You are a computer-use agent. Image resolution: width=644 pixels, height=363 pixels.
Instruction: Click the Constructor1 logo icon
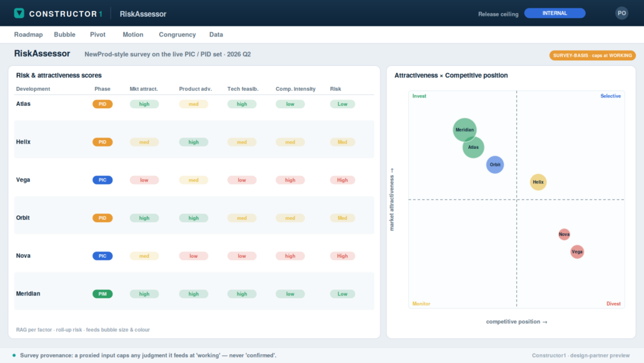[x=19, y=13]
